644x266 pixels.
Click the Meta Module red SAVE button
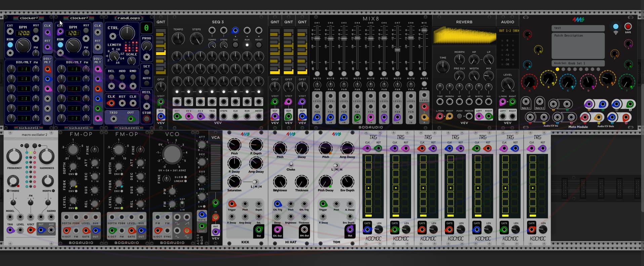[628, 26]
